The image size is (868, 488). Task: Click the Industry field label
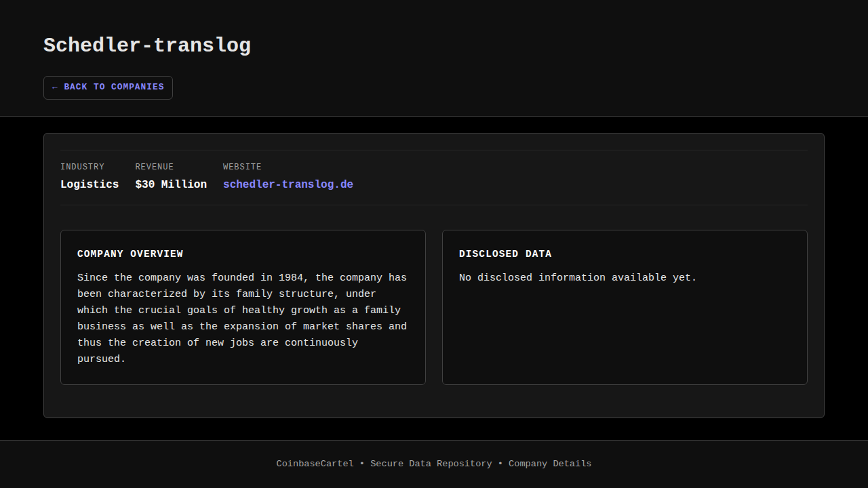82,167
